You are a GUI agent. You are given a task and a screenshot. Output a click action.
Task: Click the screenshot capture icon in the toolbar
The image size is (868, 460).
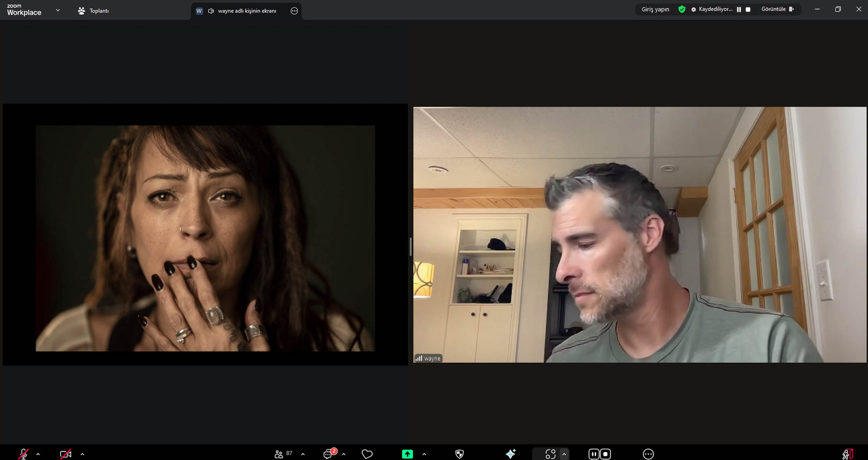point(550,454)
